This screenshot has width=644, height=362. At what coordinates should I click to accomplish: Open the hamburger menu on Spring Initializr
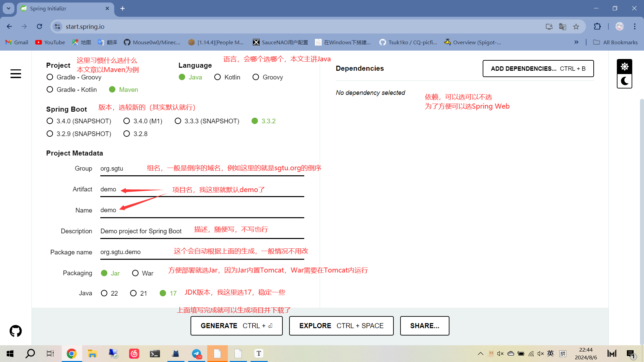[16, 74]
